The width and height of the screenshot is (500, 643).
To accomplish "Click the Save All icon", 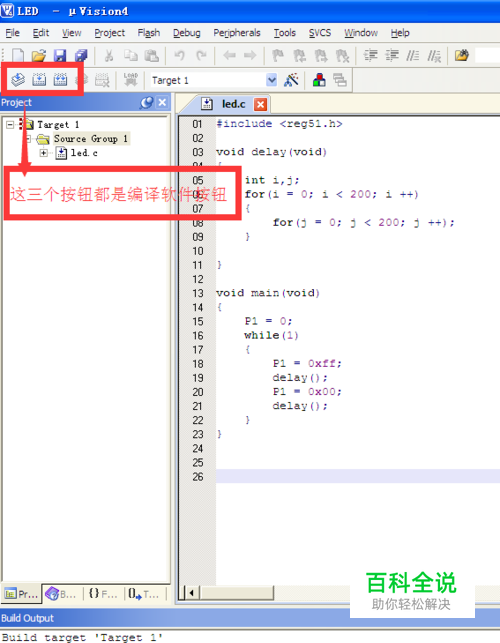I will (x=81, y=55).
